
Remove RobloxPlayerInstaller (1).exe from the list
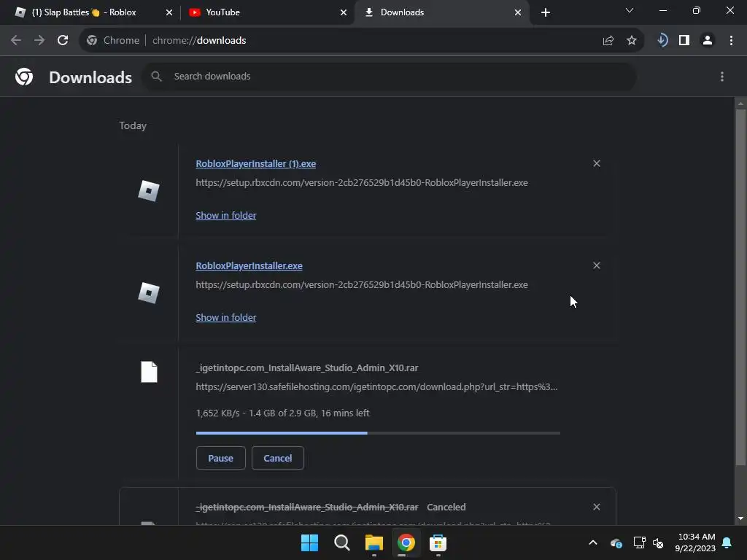(x=597, y=163)
